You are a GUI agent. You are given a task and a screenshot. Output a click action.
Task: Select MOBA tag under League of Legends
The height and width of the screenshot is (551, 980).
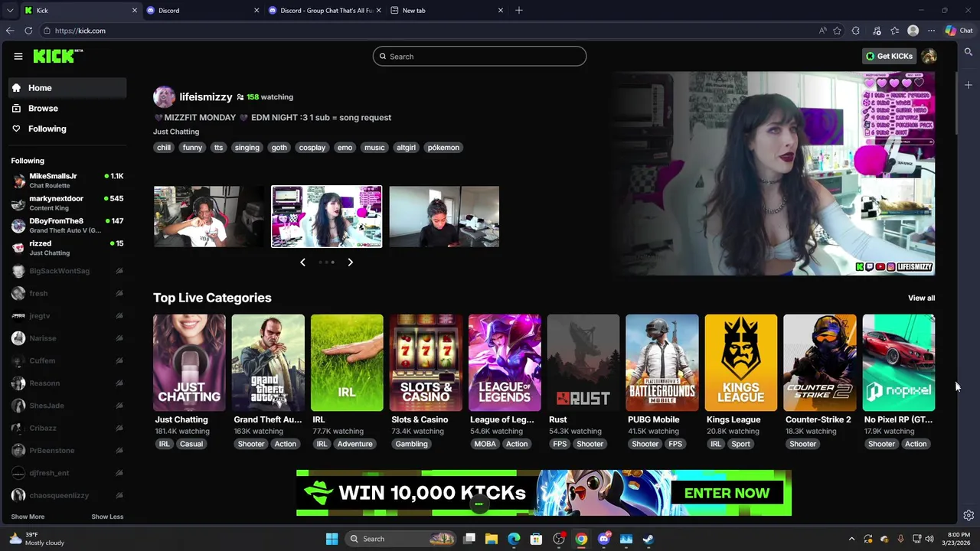[x=485, y=444]
